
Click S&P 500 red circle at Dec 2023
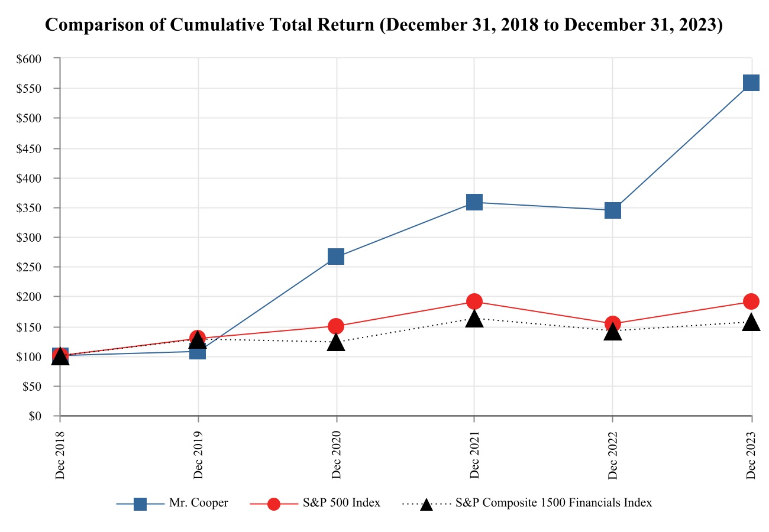coord(751,301)
